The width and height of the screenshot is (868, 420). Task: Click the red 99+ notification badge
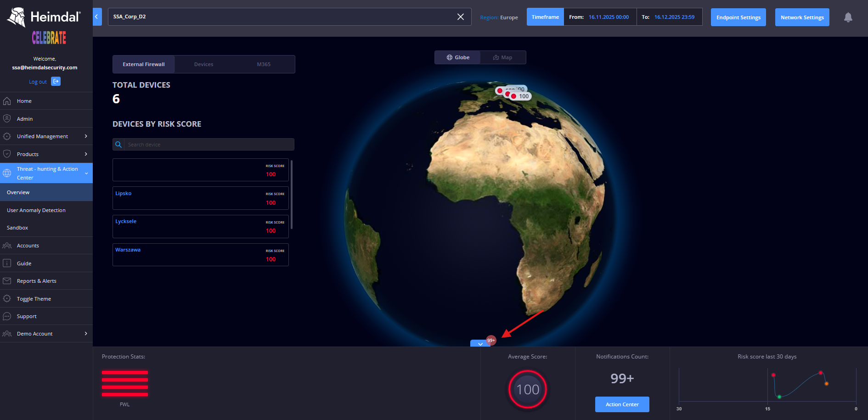[491, 340]
